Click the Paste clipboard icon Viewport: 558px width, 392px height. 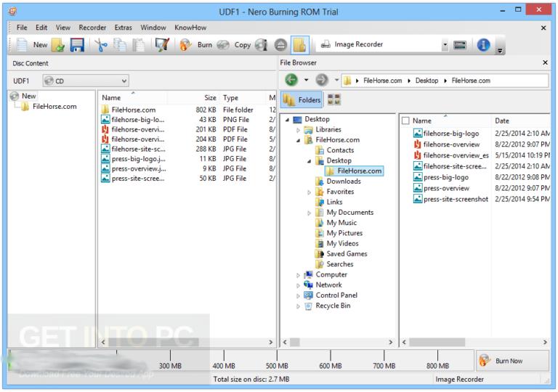[x=139, y=45]
